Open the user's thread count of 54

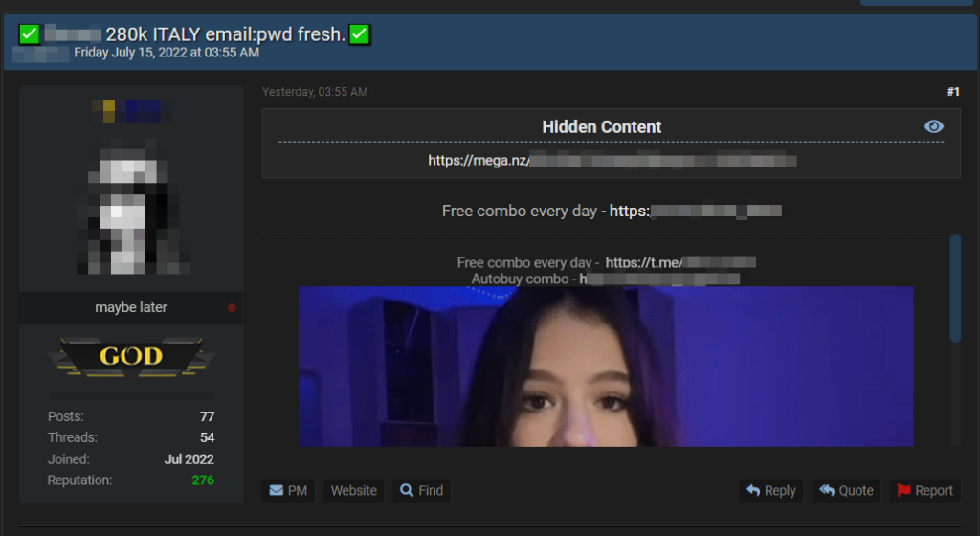[x=206, y=438]
